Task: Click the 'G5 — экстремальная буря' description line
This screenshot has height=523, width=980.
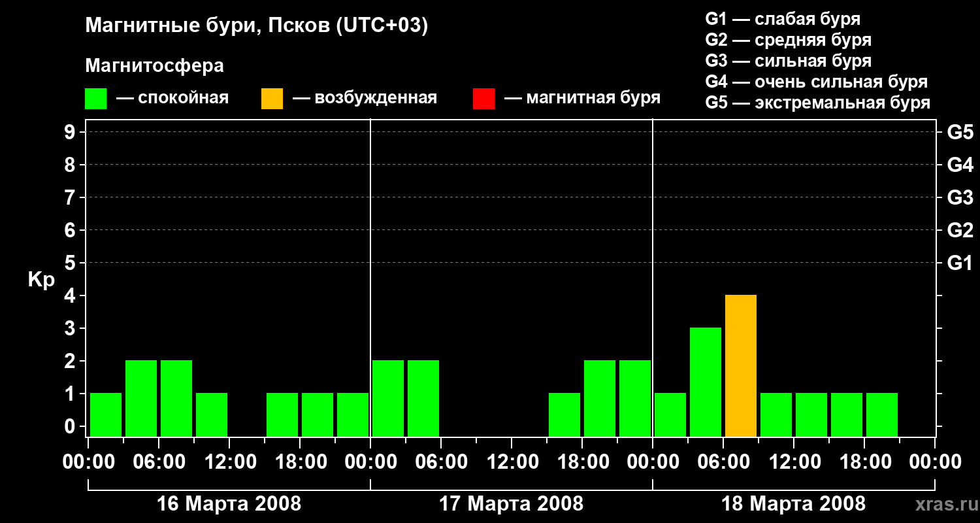Action: coord(818,103)
